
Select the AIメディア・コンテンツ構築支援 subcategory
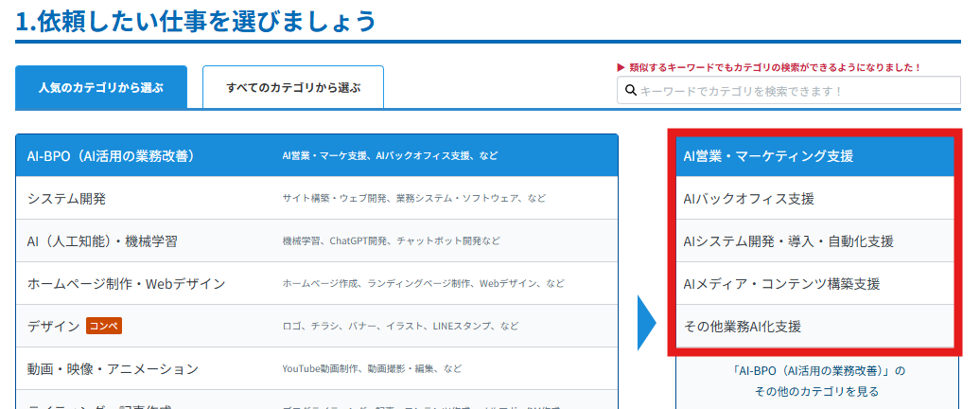pyautogui.click(x=780, y=283)
